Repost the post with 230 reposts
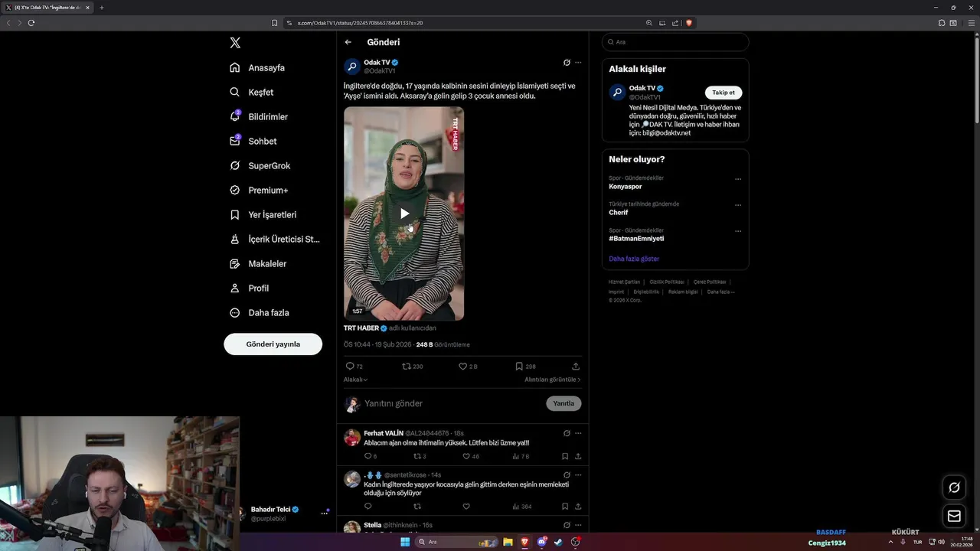 [x=407, y=367]
